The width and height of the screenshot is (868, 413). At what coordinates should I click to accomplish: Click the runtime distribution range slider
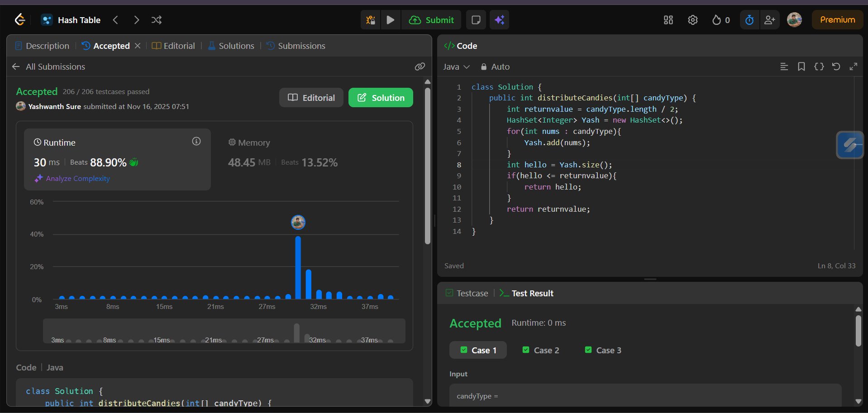pos(224,331)
